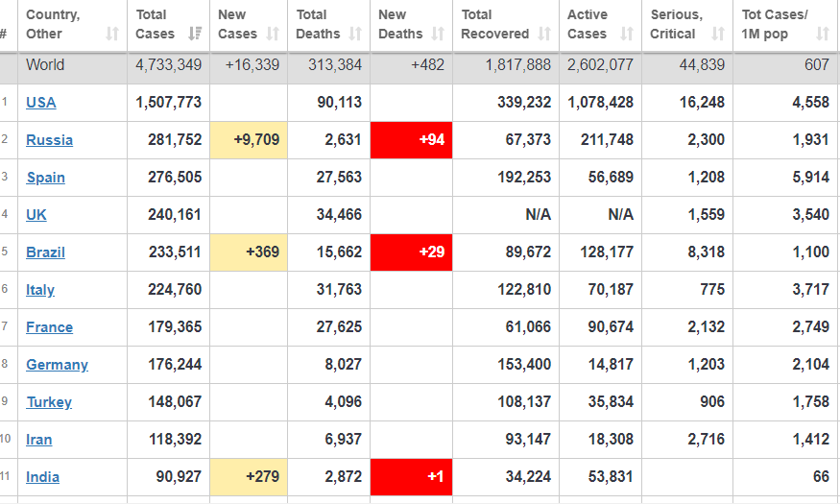Open the India country link
Image resolution: width=840 pixels, height=504 pixels.
pyautogui.click(x=42, y=477)
